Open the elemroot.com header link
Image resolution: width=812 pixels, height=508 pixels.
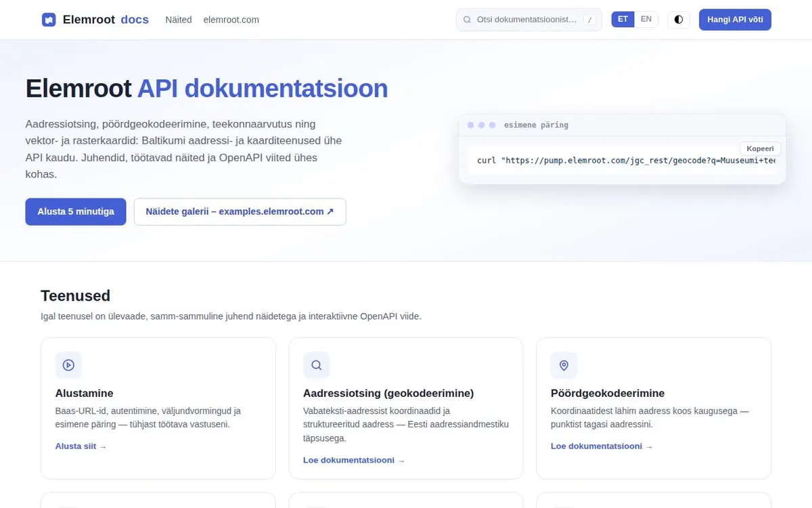click(x=231, y=20)
